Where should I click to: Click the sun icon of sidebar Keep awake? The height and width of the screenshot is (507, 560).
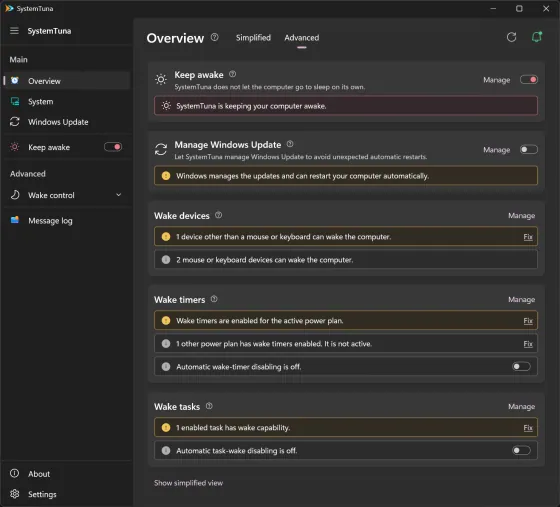(x=15, y=147)
